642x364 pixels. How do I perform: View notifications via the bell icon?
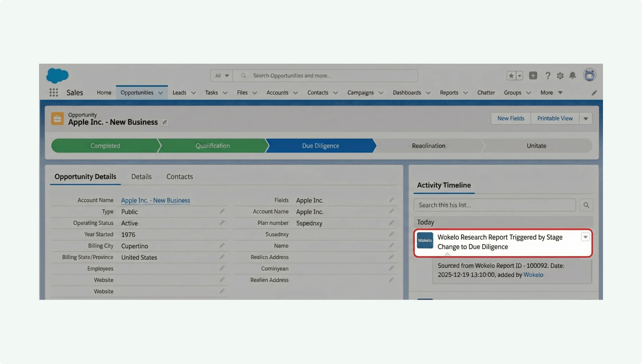click(573, 76)
